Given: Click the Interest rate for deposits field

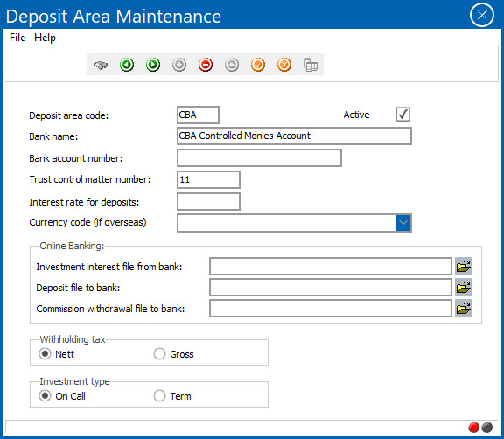Looking at the screenshot, I should pyautogui.click(x=208, y=202).
